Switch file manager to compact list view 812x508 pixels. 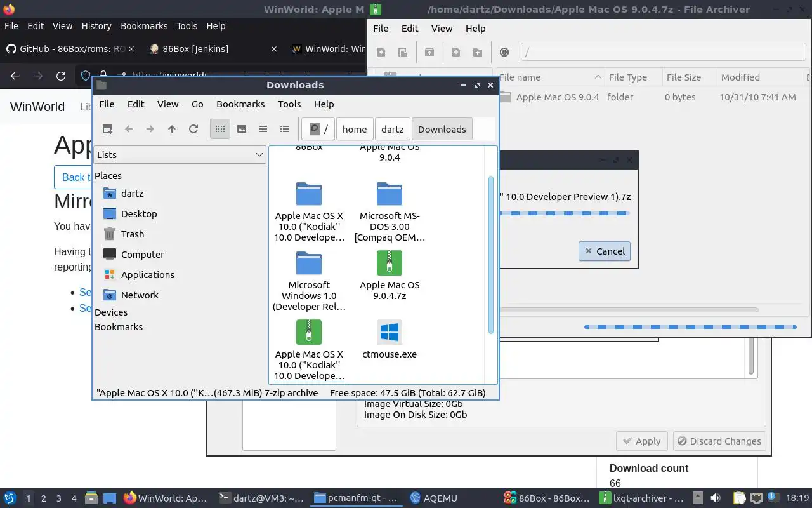click(x=263, y=129)
